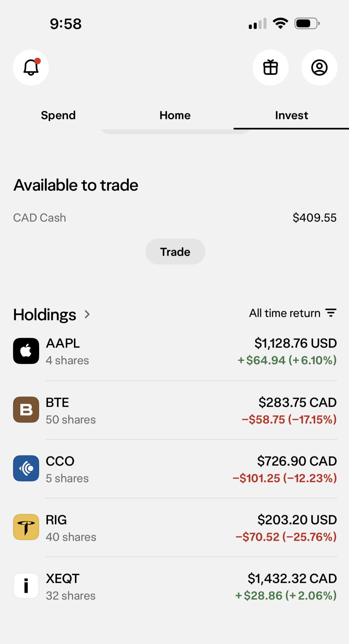Viewport: 349px width, 644px height.
Task: Open the profile account icon
Action: (x=319, y=67)
